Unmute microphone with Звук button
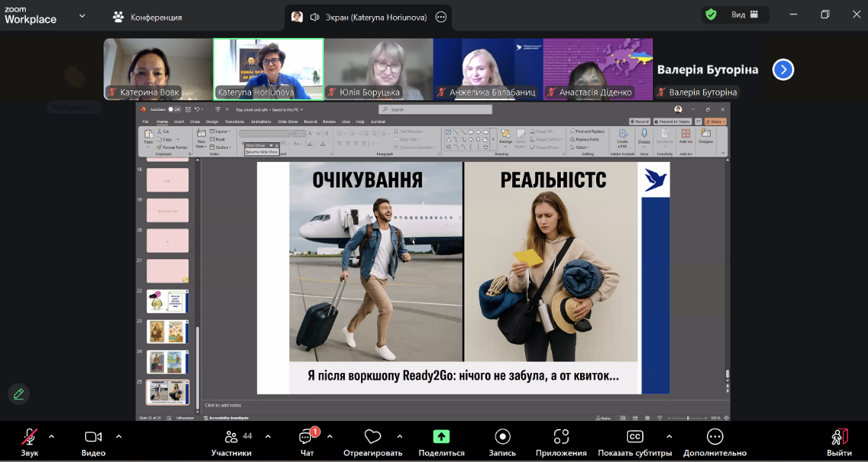This screenshot has width=868, height=462. (30, 438)
